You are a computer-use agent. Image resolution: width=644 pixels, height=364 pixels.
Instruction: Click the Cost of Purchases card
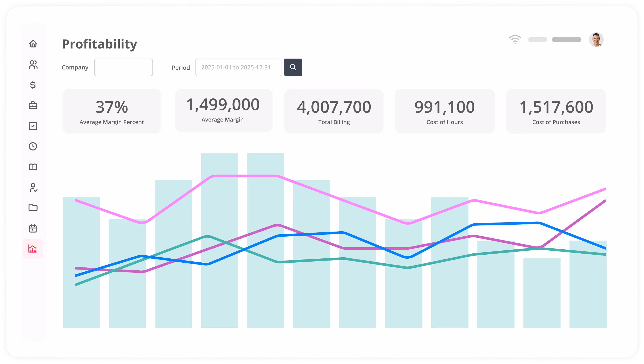(x=556, y=111)
